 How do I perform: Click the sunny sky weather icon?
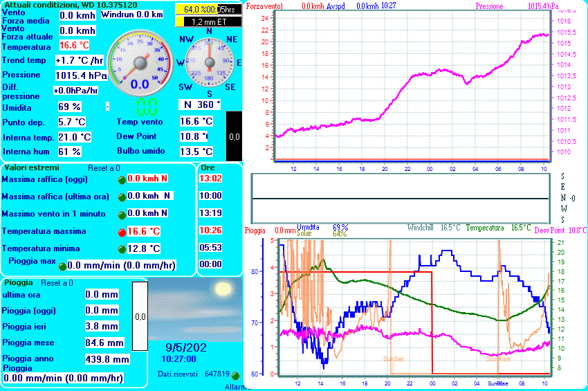point(195,309)
